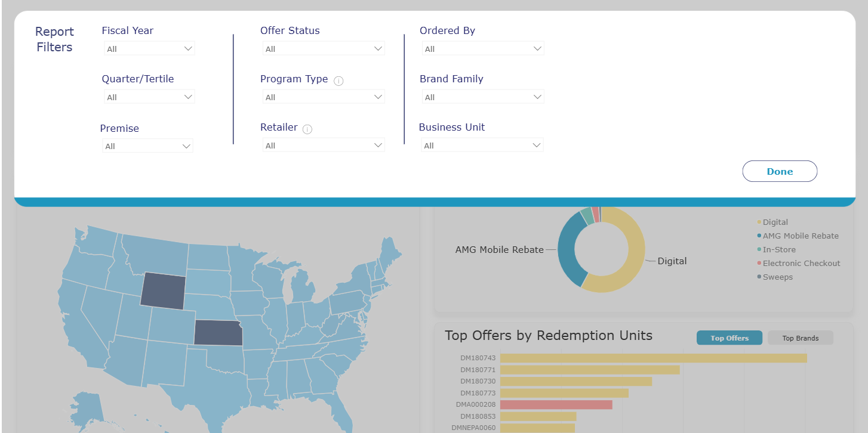Click the Top Offers by Redemption Units title

point(549,336)
